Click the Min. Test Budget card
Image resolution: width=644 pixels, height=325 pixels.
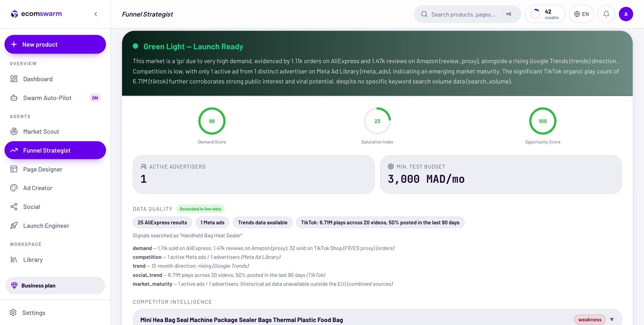pos(501,174)
